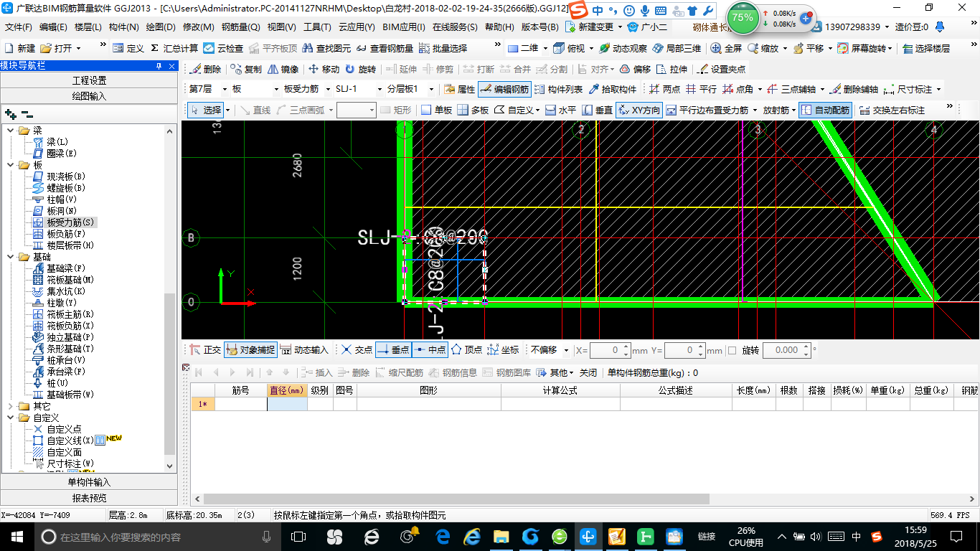
Task: Open 设置夹点 grip settings
Action: (x=722, y=70)
